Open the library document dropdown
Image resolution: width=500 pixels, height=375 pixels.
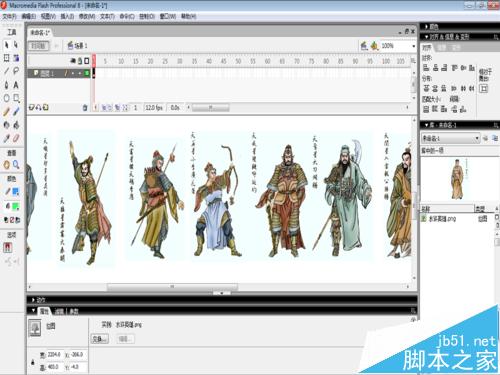click(x=451, y=138)
